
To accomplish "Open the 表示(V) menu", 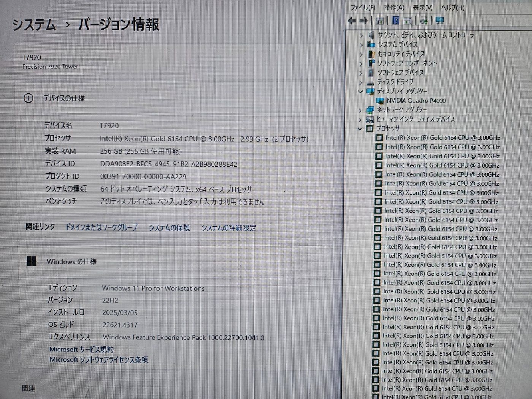I will [423, 8].
